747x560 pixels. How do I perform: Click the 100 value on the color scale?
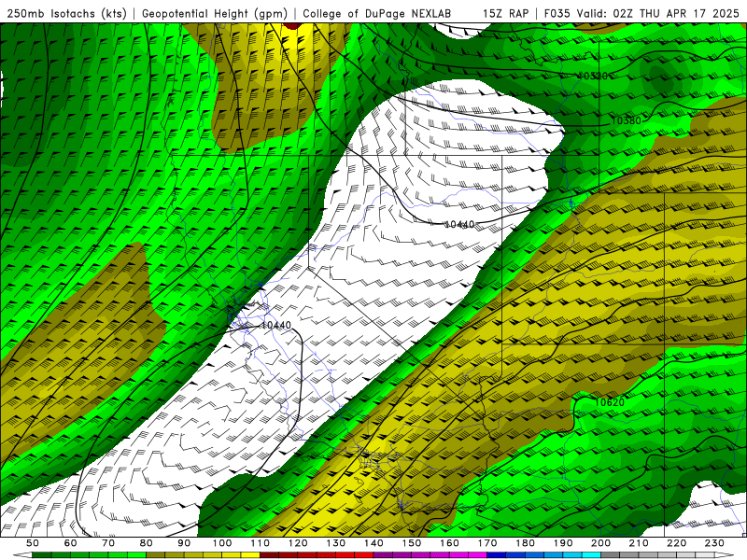coord(222,543)
